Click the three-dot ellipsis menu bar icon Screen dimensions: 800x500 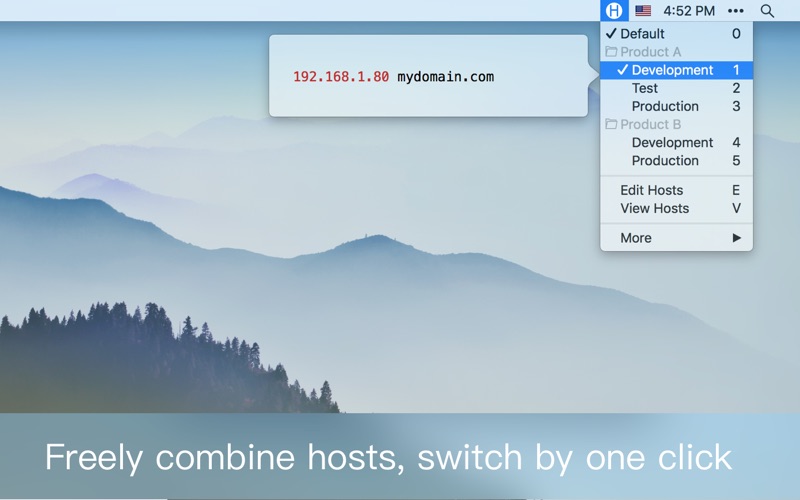(736, 11)
